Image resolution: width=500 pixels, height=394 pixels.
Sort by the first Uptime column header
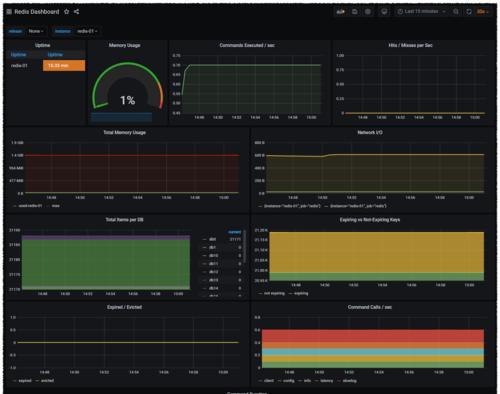click(x=18, y=54)
